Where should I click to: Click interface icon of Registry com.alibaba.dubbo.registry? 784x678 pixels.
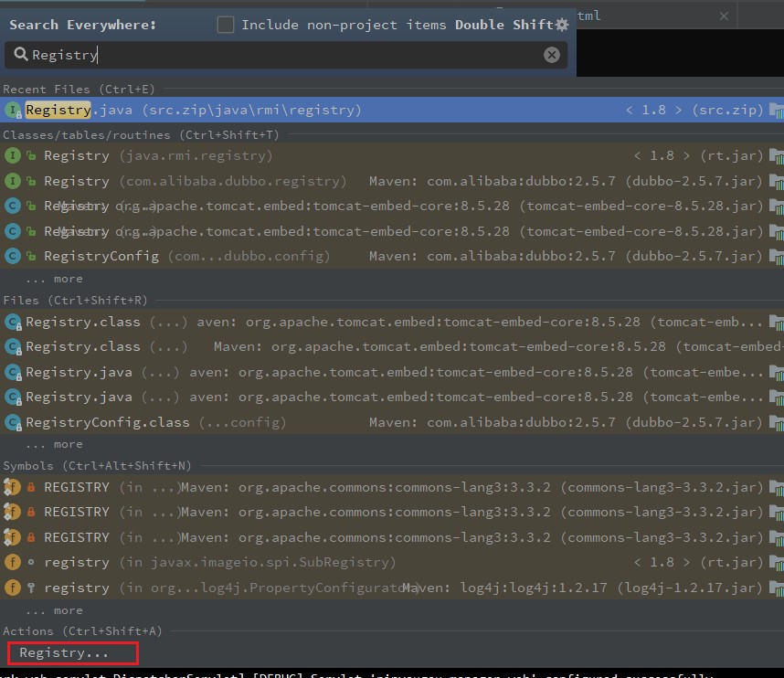tap(13, 181)
